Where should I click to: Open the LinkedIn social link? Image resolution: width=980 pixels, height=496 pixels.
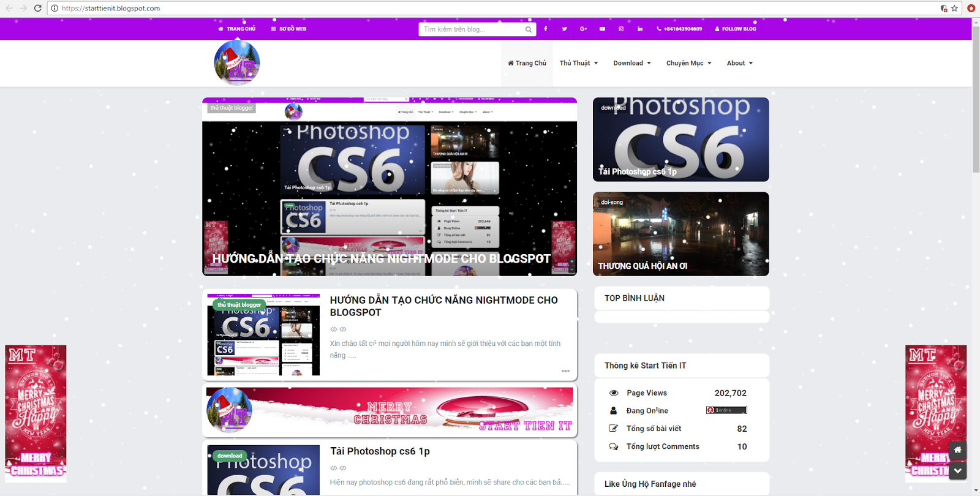(640, 29)
